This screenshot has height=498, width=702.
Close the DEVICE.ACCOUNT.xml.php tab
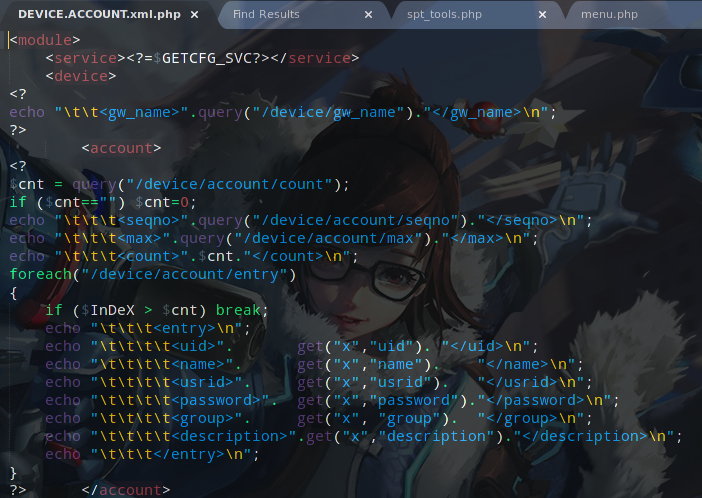pyautogui.click(x=194, y=15)
